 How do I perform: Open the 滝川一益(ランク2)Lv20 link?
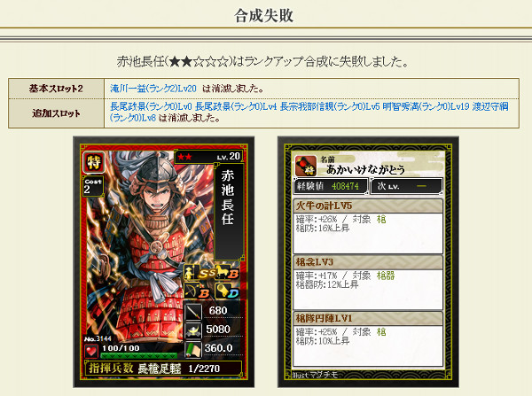coord(153,89)
